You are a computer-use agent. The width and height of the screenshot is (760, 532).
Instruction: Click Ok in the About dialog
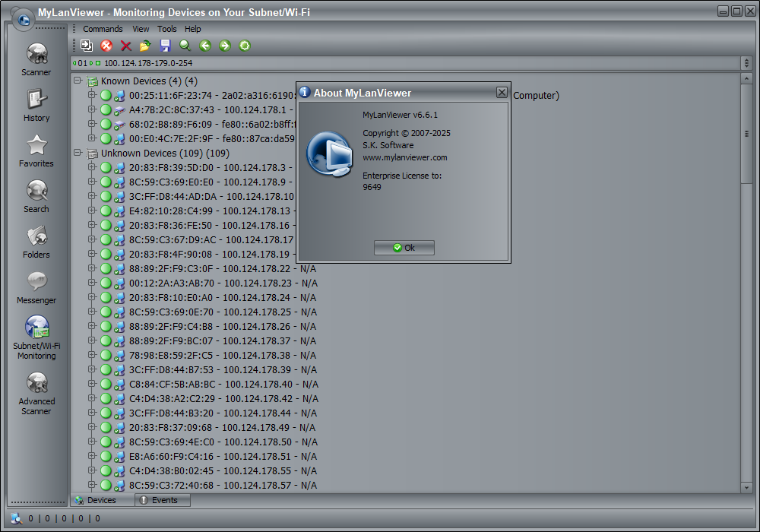(x=404, y=248)
